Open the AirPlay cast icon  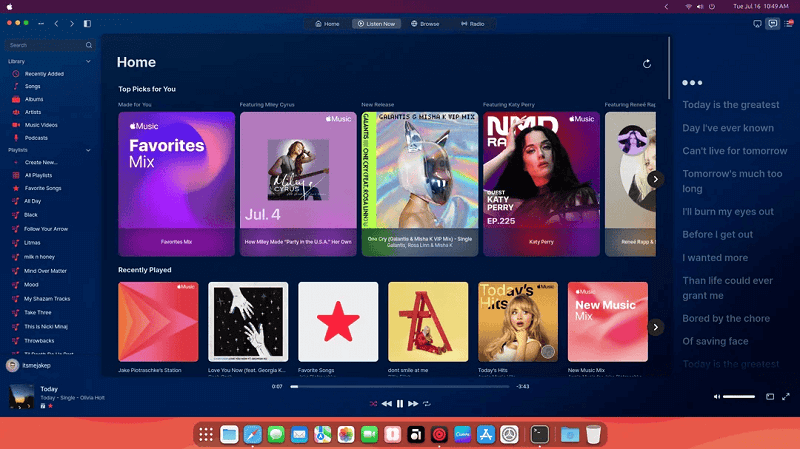(x=757, y=23)
